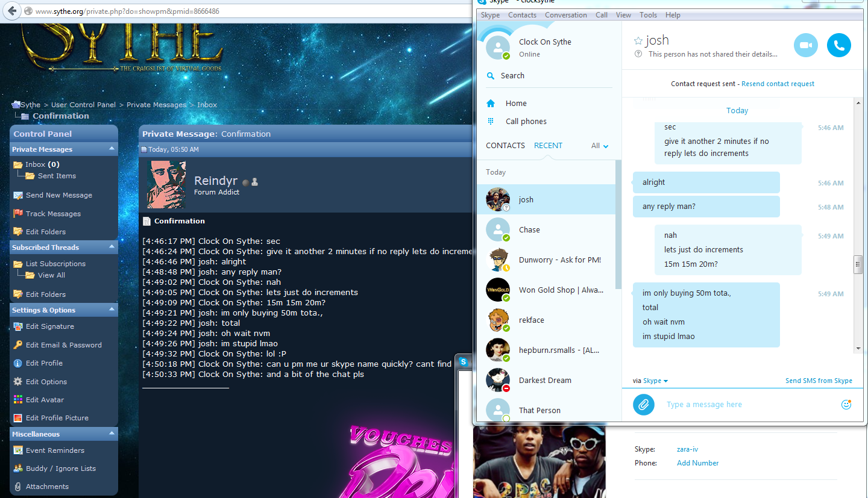868x498 pixels.
Task: Click the Edit Profile Picture icon
Action: (x=18, y=418)
